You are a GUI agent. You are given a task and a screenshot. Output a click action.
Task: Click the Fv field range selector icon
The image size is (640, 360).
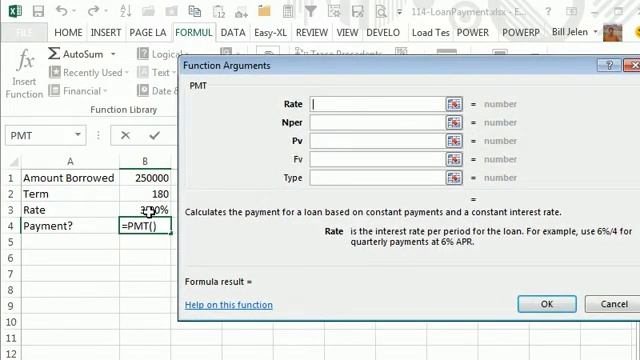454,159
